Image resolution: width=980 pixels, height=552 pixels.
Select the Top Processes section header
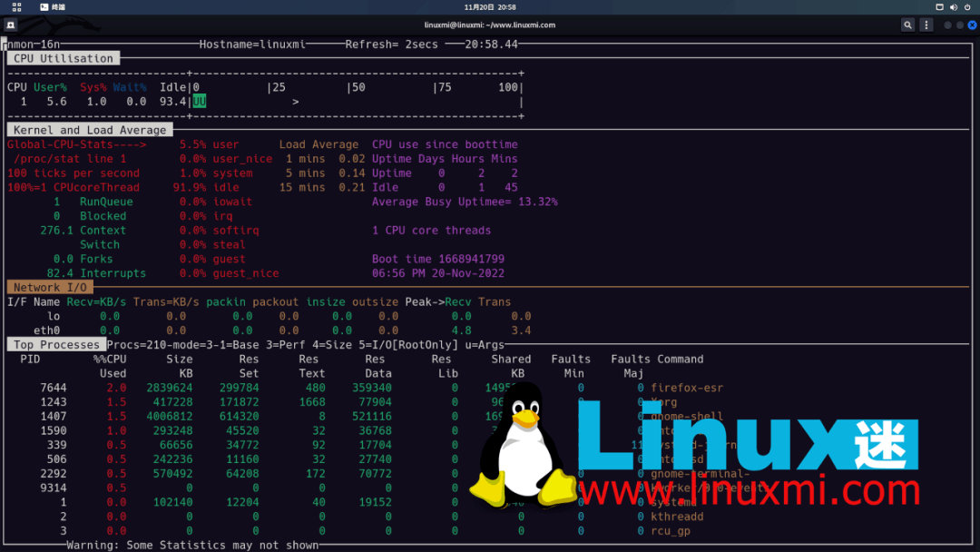(56, 345)
